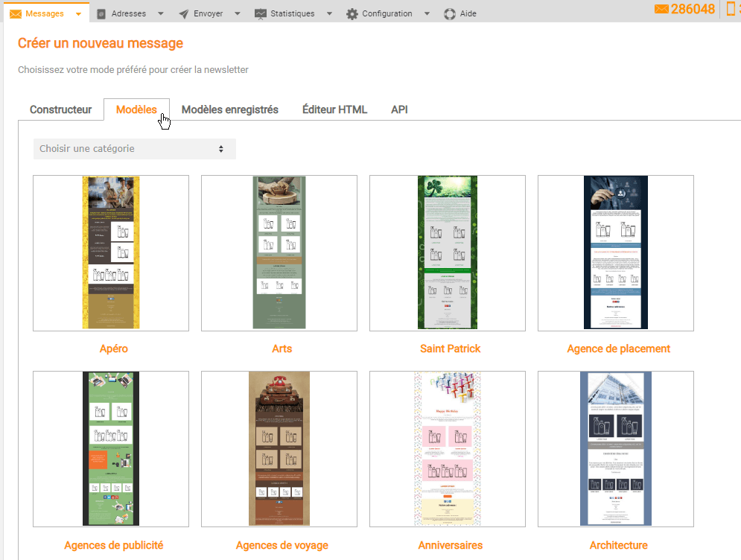
Task: Pick the Architecture template thumbnail
Action: tap(616, 448)
